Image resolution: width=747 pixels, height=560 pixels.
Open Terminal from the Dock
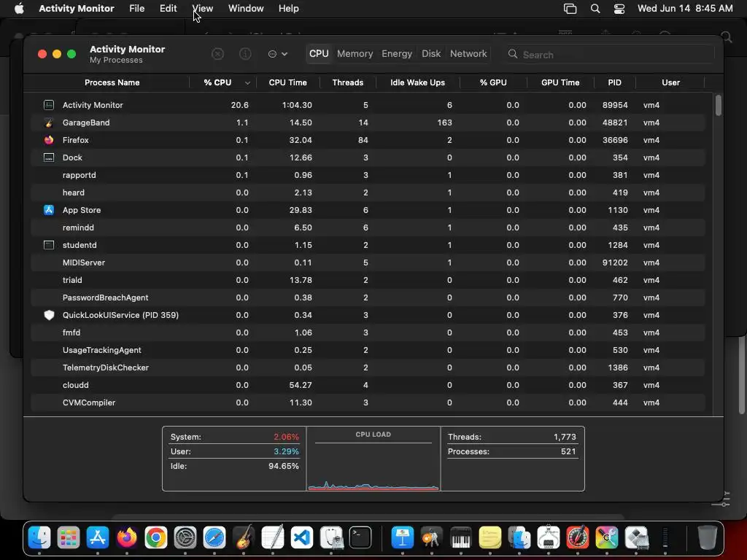360,538
